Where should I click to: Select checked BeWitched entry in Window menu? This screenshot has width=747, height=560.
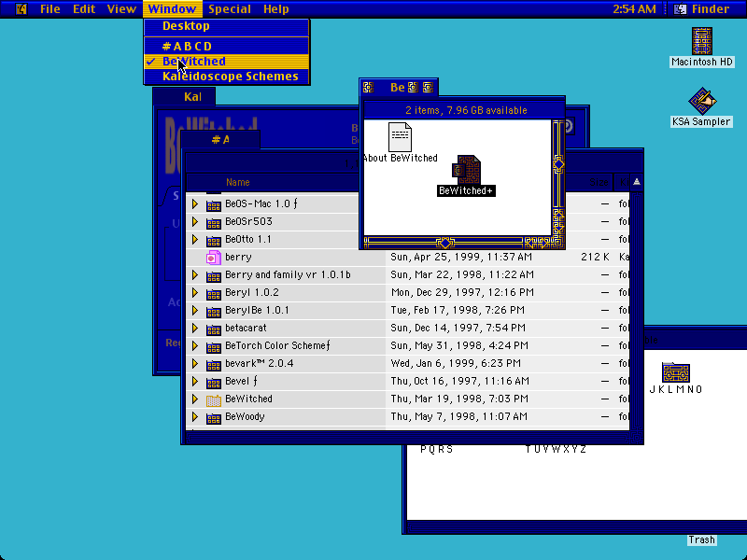pyautogui.click(x=227, y=62)
